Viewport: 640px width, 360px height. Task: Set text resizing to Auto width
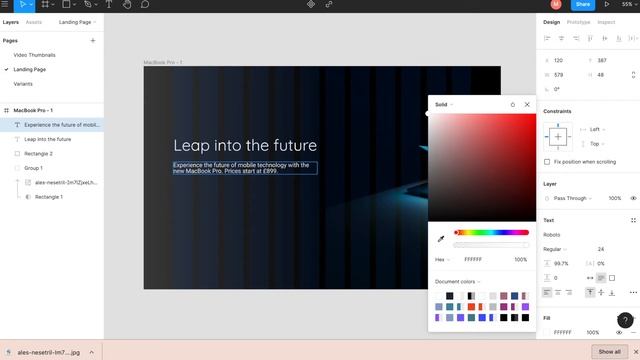click(x=590, y=278)
